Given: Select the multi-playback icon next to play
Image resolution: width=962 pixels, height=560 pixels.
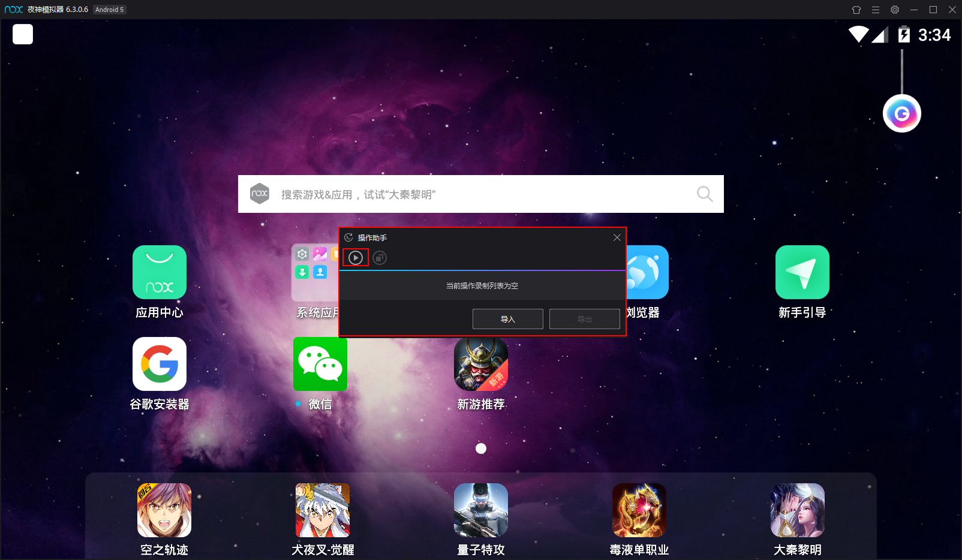Looking at the screenshot, I should click(x=379, y=257).
